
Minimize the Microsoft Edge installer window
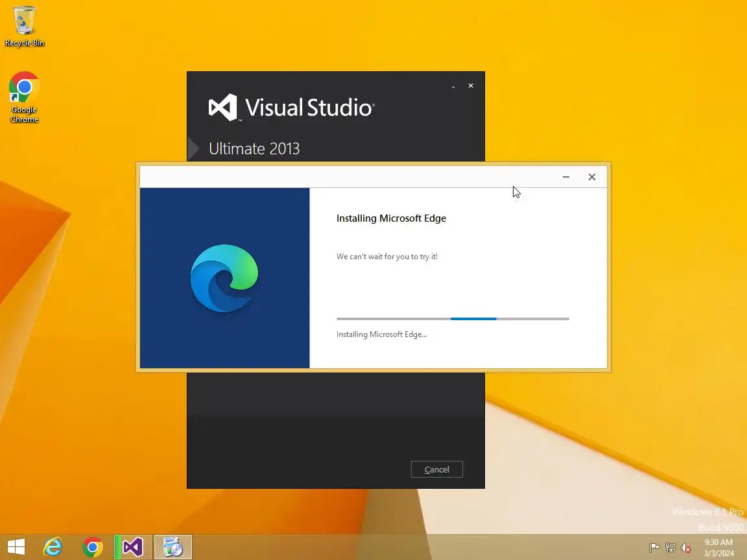(x=566, y=177)
